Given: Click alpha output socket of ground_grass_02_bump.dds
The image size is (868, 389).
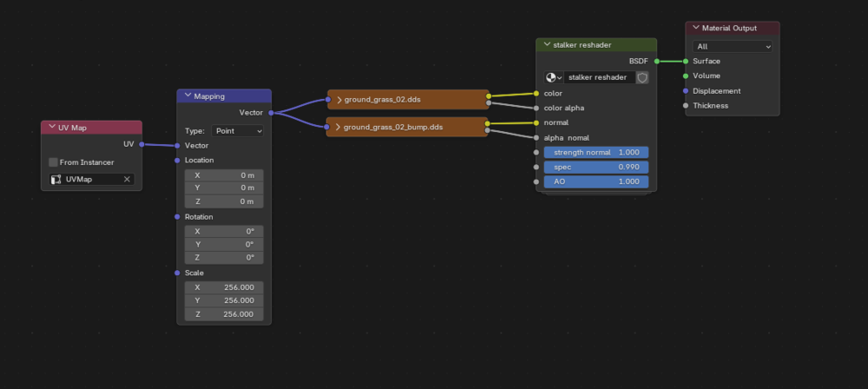Looking at the screenshot, I should tap(487, 130).
